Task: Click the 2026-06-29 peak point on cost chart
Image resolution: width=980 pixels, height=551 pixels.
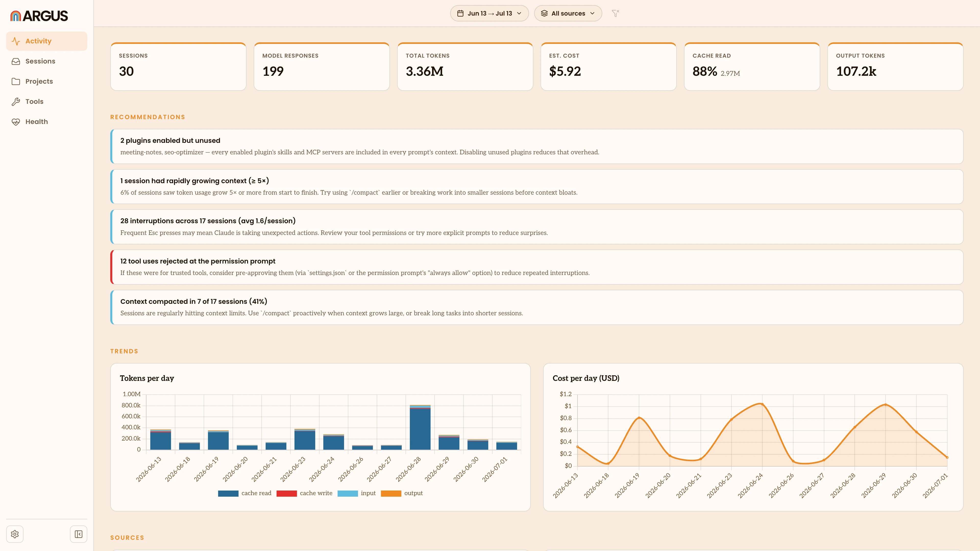Action: click(885, 405)
